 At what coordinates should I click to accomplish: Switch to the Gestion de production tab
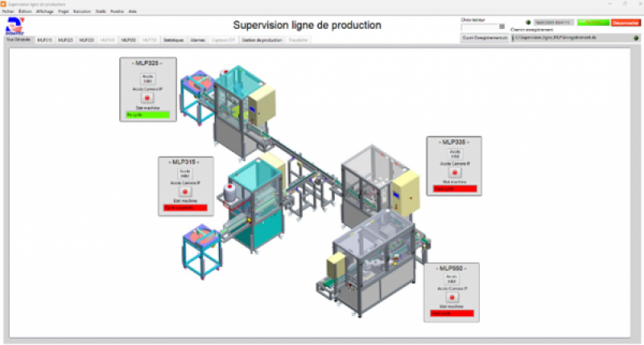(x=262, y=40)
